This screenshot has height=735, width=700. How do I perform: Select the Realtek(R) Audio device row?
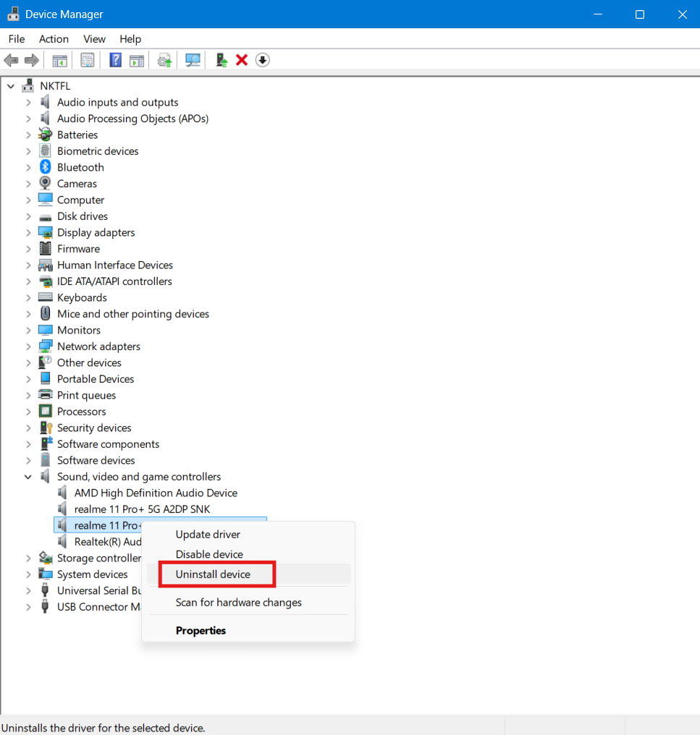(x=107, y=541)
